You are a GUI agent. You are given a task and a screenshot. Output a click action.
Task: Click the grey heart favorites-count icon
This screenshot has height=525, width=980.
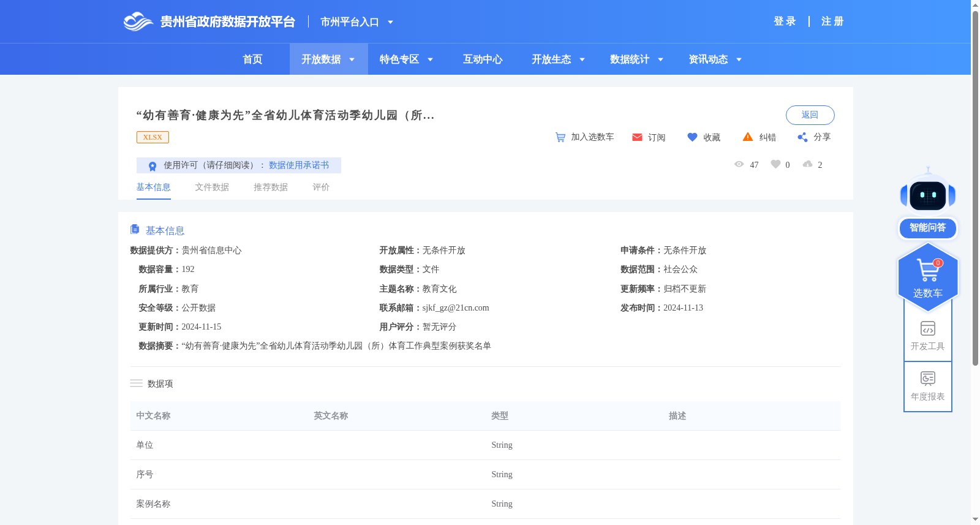(775, 164)
